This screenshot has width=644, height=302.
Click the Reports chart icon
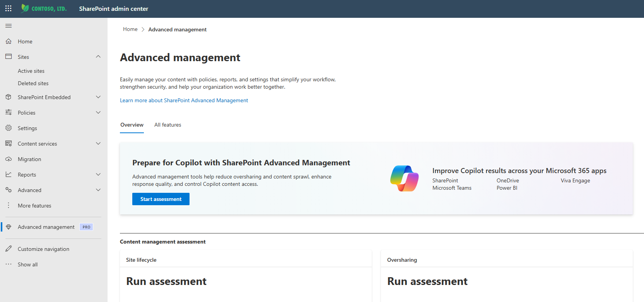9,175
